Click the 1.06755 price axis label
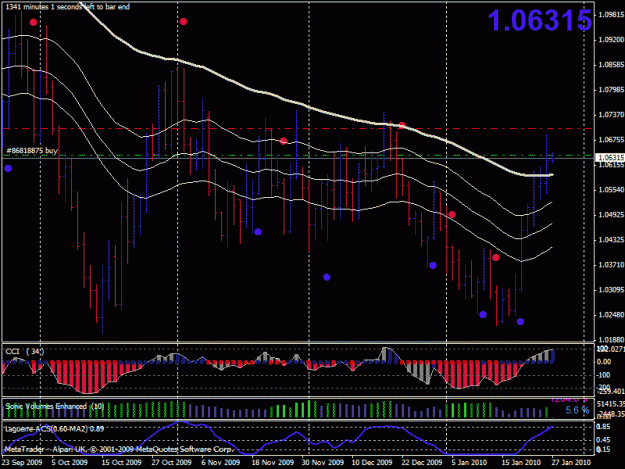625x469 pixels. (x=611, y=139)
